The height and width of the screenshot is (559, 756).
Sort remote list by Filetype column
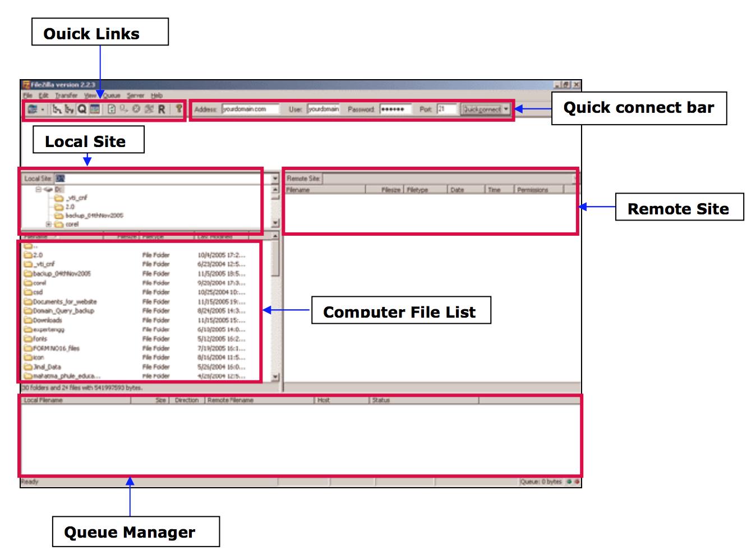click(426, 190)
